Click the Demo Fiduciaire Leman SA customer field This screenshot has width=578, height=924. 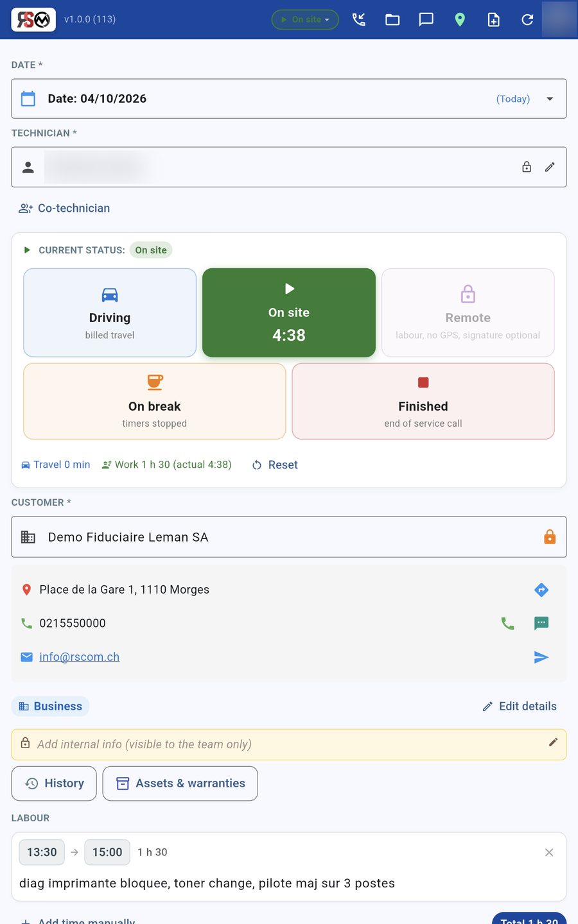click(x=289, y=537)
